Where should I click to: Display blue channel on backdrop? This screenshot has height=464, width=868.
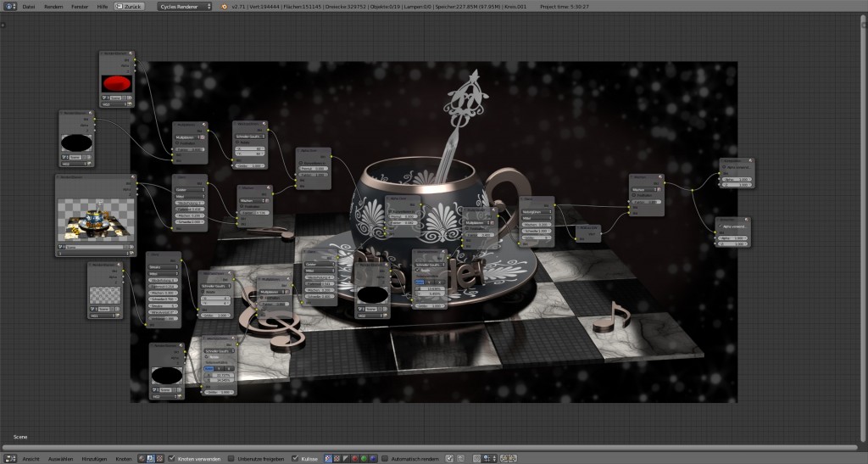tap(373, 458)
